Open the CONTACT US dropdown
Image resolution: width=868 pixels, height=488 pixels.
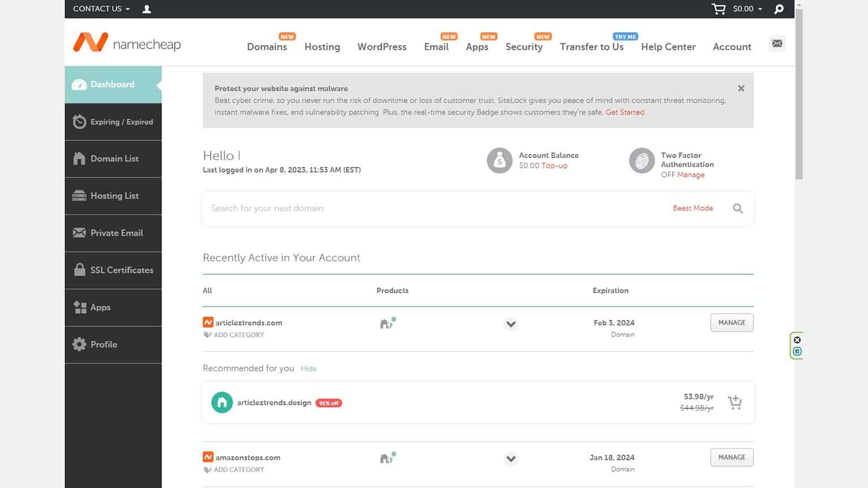101,9
